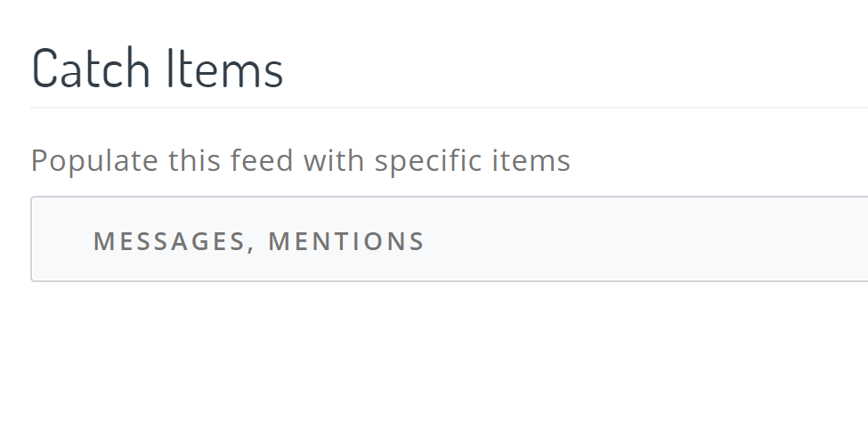
Task: Click the word feed in the description
Action: point(263,161)
